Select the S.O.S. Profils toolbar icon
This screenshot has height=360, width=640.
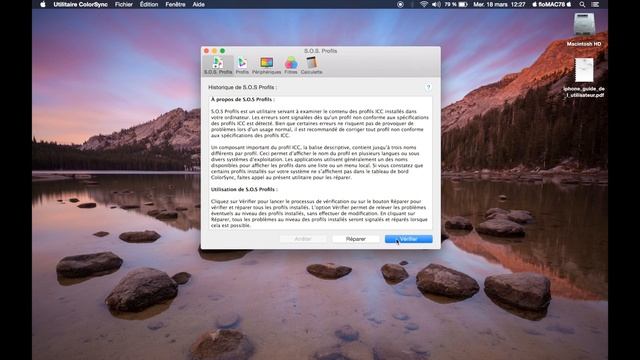coord(218,65)
